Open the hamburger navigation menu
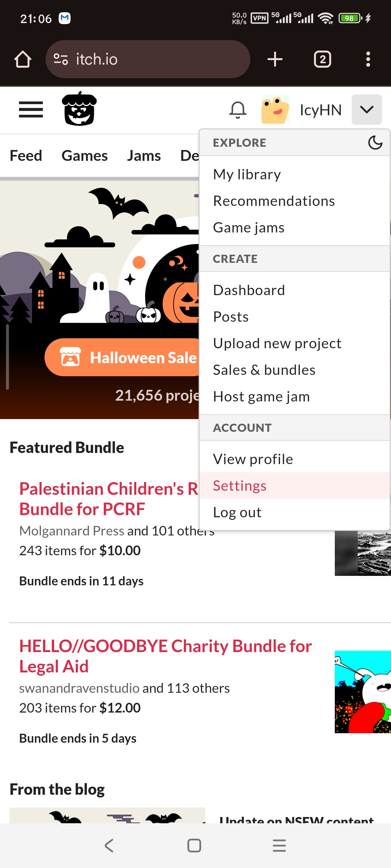Screen dimensions: 391x868 coord(31,110)
